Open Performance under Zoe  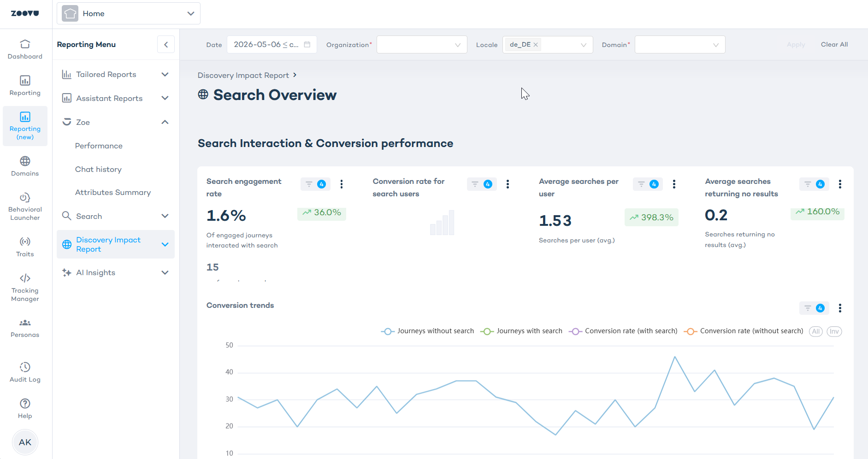click(99, 146)
